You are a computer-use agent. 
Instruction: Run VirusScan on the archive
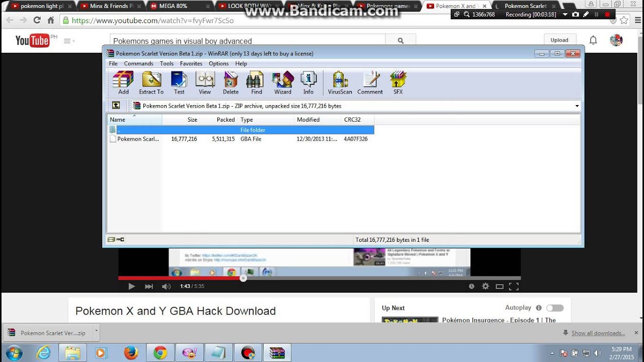(340, 83)
